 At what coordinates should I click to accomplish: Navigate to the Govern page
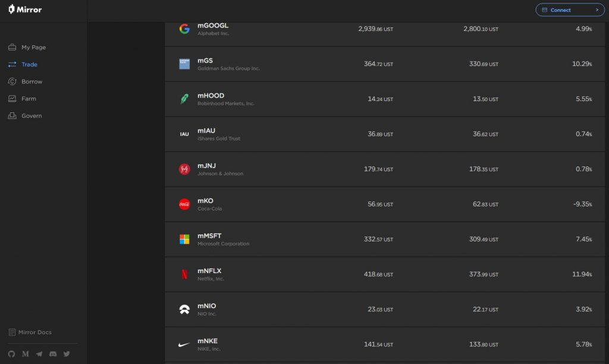click(32, 116)
